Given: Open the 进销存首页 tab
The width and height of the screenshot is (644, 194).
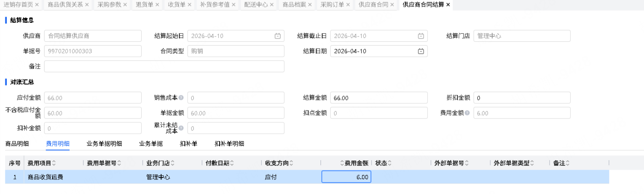Looking at the screenshot, I should pyautogui.click(x=18, y=5).
